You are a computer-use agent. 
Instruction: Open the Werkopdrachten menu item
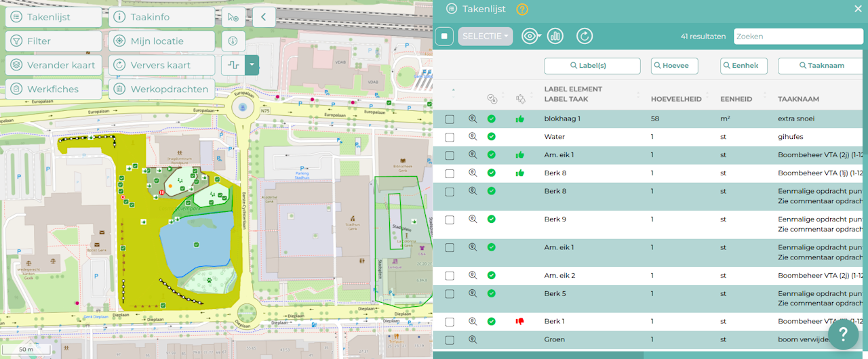pos(162,89)
